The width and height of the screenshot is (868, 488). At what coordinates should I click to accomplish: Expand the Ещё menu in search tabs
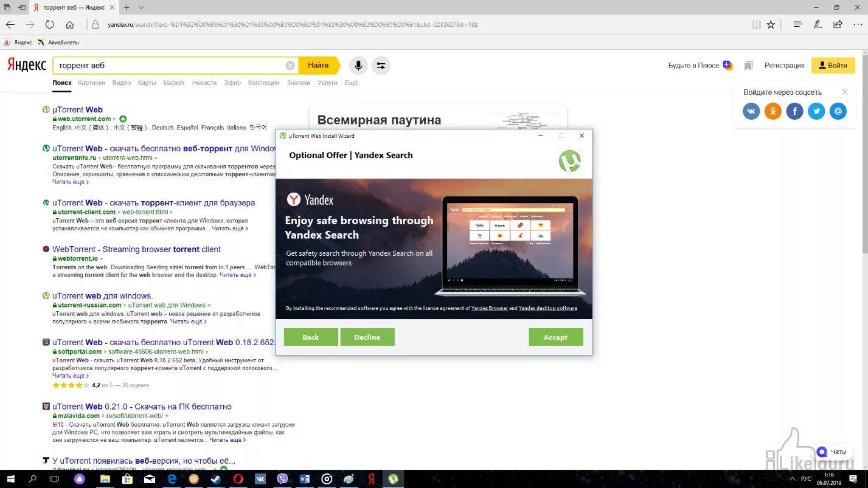[x=351, y=83]
